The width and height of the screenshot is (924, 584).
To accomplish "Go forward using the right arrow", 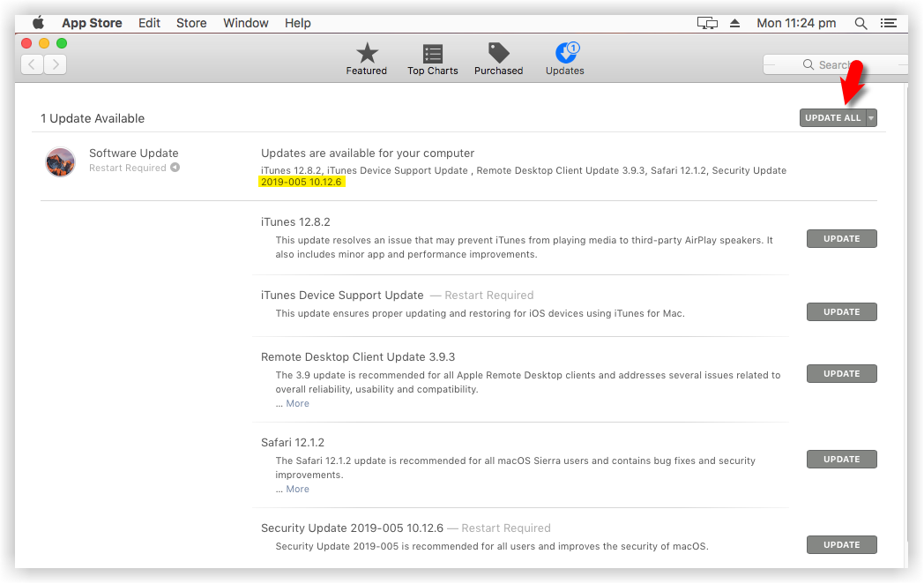I will pyautogui.click(x=55, y=64).
